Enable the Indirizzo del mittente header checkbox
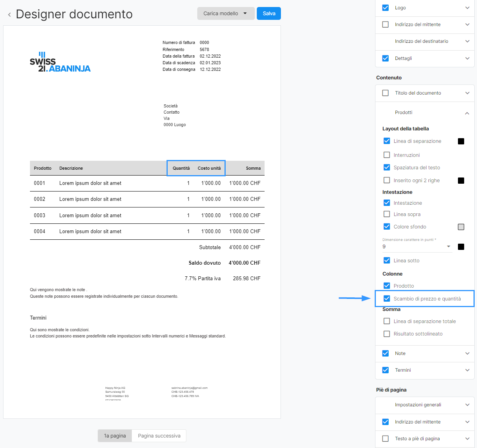This screenshot has width=477, height=448. pos(386,25)
